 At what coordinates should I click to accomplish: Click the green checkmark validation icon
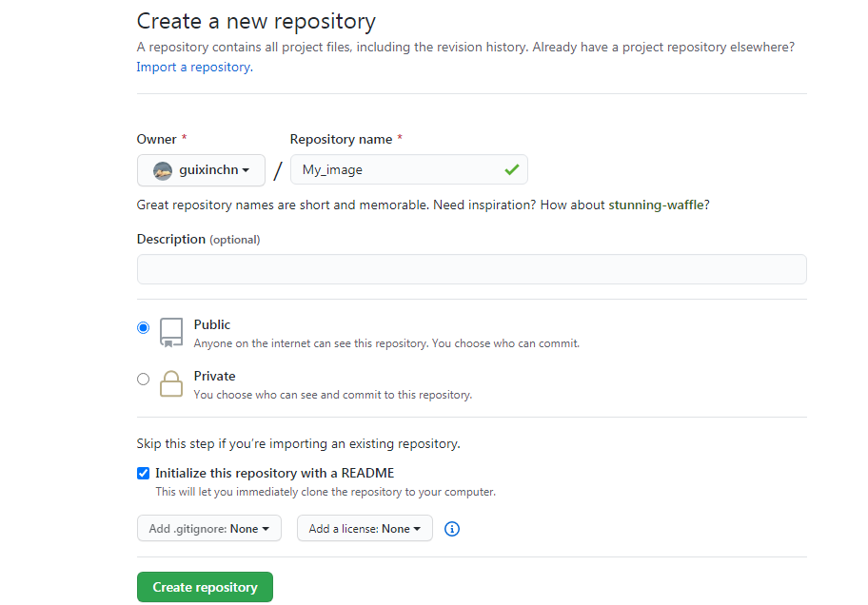512,170
